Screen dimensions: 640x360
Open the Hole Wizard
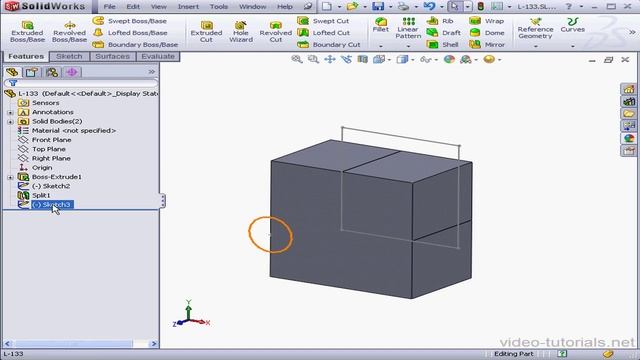click(241, 31)
